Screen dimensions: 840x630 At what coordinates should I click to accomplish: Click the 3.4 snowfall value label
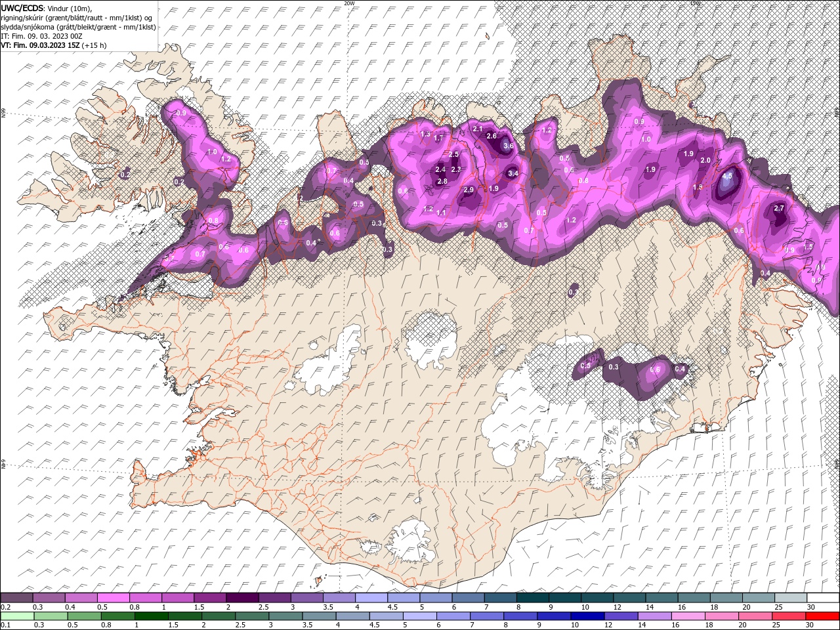pos(513,173)
